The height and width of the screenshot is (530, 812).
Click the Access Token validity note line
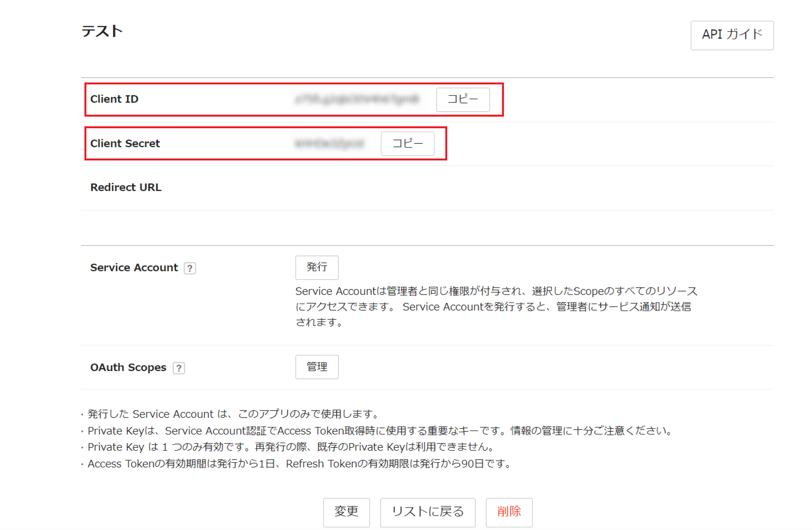[298, 464]
